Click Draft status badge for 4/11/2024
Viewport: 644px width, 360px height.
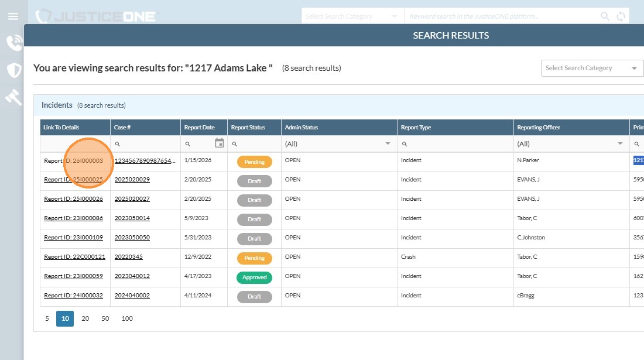255,296
